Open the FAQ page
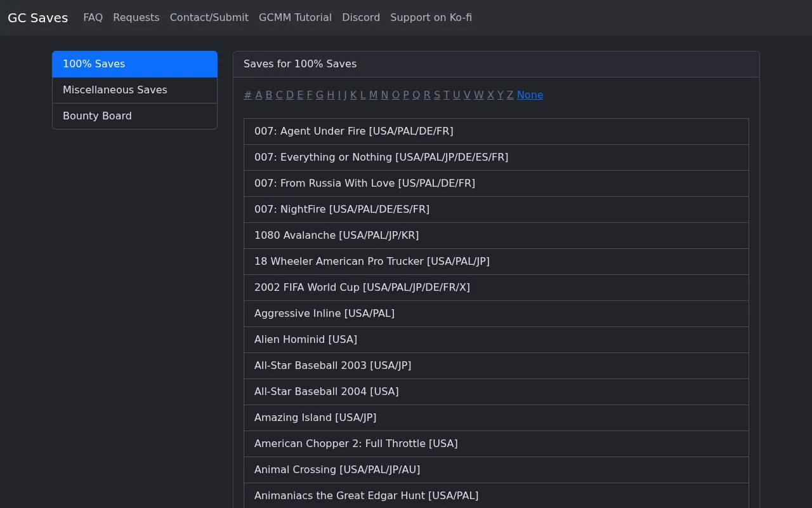The width and height of the screenshot is (812, 508). click(93, 18)
